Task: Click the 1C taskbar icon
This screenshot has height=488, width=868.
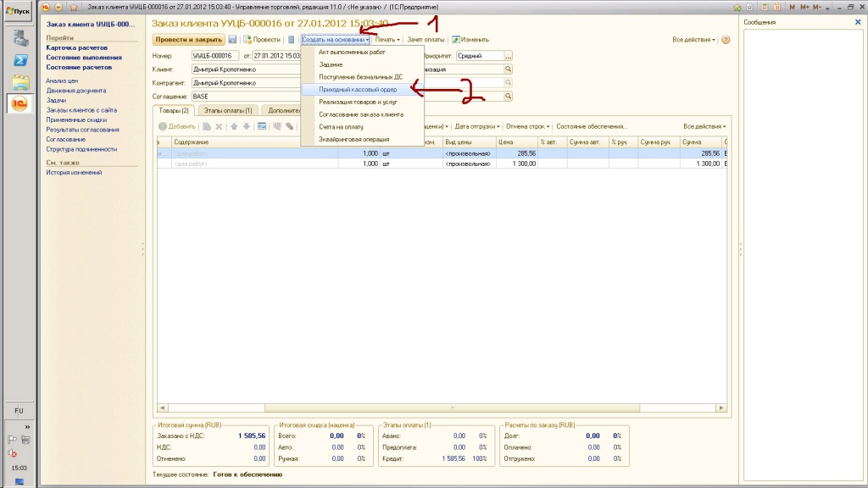Action: click(19, 103)
